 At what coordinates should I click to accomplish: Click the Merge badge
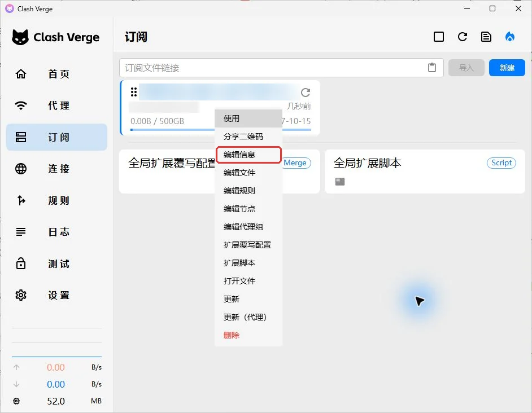(x=296, y=163)
